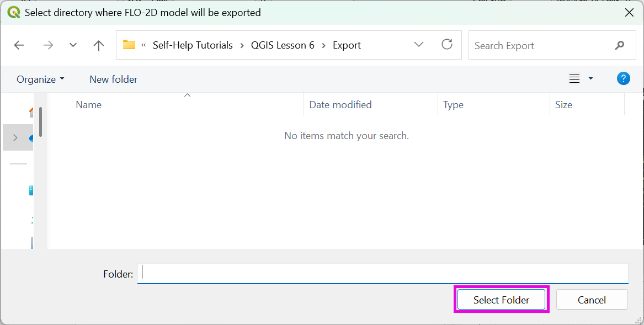Go up one folder level
The image size is (644, 325).
[x=99, y=45]
